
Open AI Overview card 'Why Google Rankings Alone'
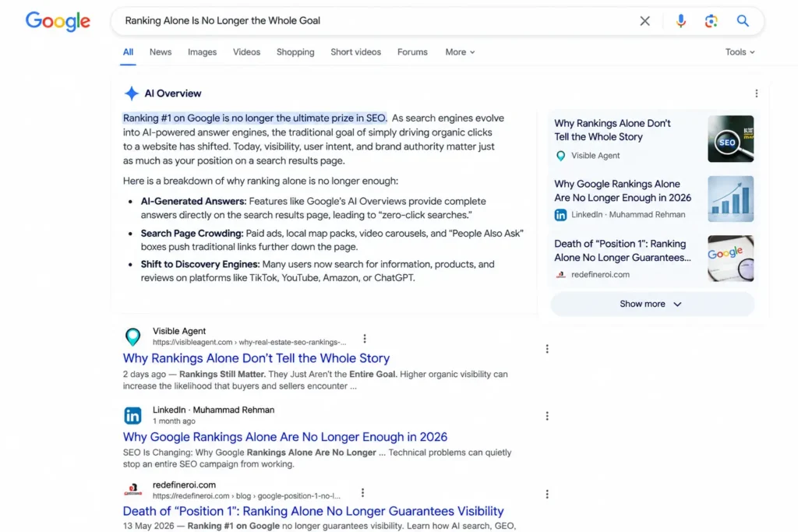click(623, 191)
